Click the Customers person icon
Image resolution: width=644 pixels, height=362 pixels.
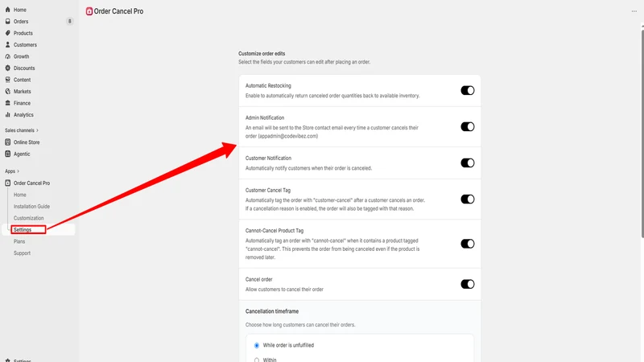[x=7, y=45]
